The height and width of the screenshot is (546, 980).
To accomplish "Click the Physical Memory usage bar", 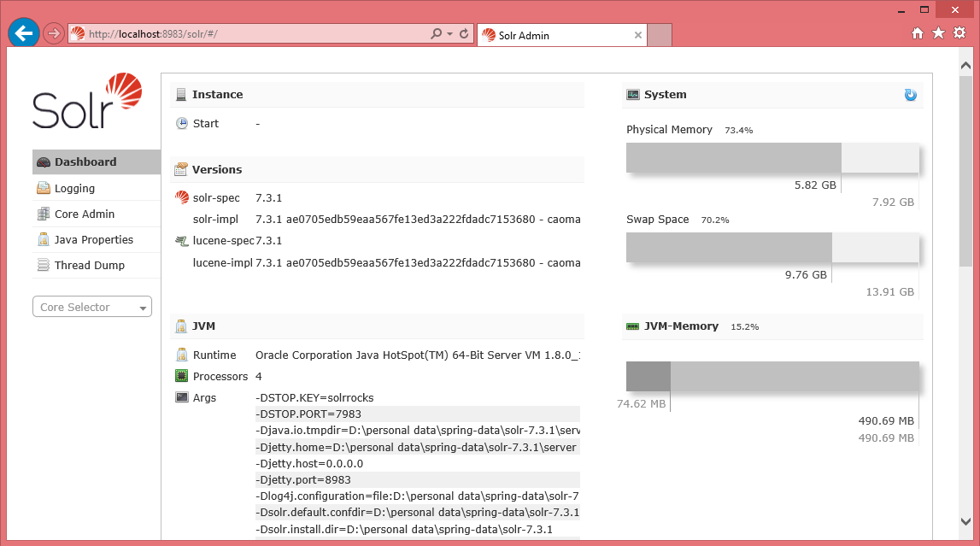I will [x=772, y=158].
